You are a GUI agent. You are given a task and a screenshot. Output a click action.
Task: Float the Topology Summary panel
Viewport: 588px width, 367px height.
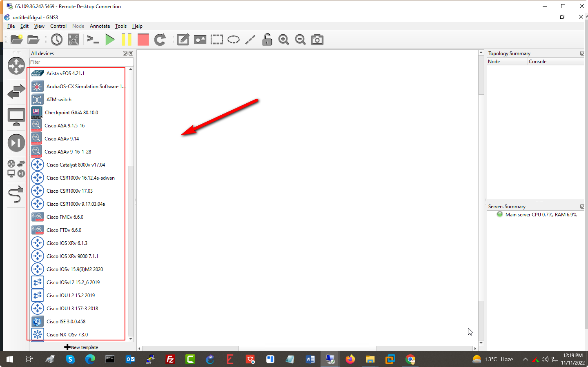click(582, 53)
